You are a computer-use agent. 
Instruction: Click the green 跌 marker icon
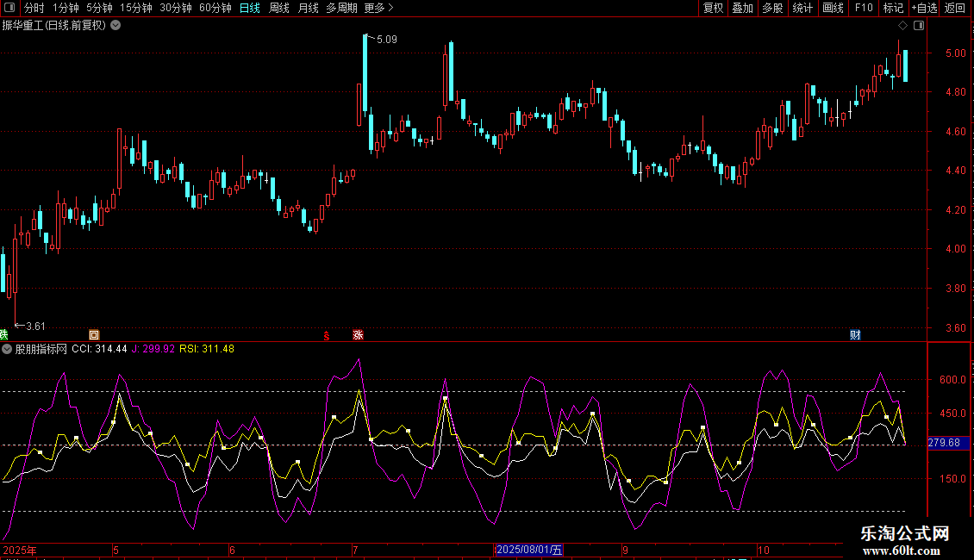tap(3, 334)
